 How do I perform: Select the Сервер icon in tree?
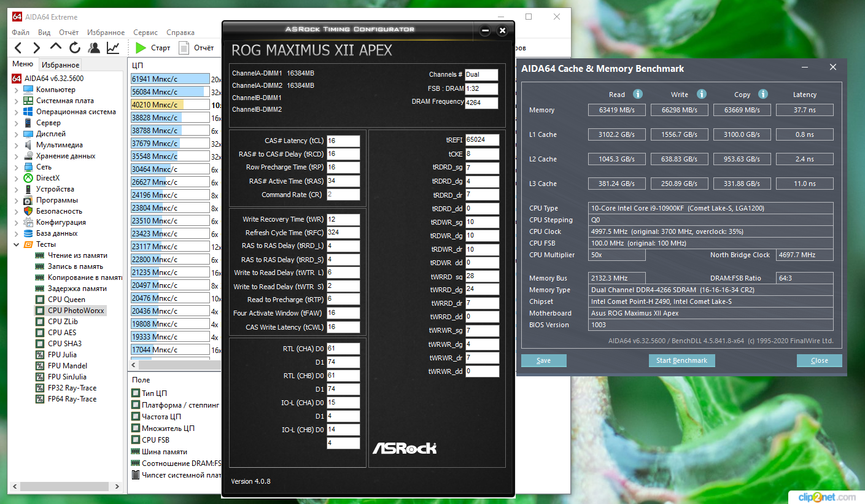[28, 123]
